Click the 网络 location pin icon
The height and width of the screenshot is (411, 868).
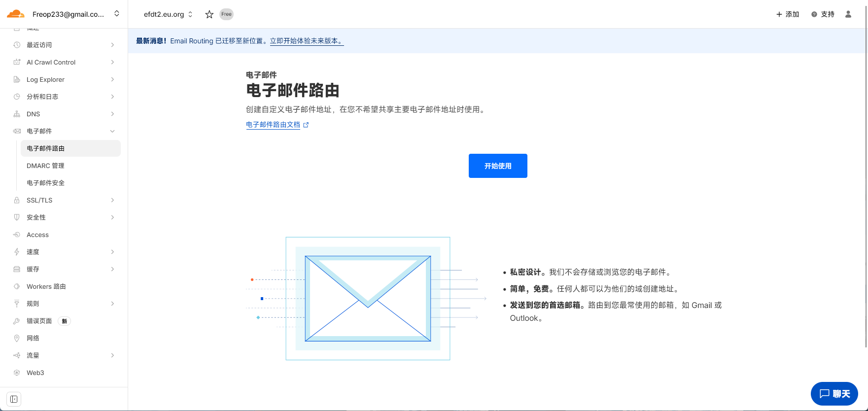pyautogui.click(x=17, y=338)
